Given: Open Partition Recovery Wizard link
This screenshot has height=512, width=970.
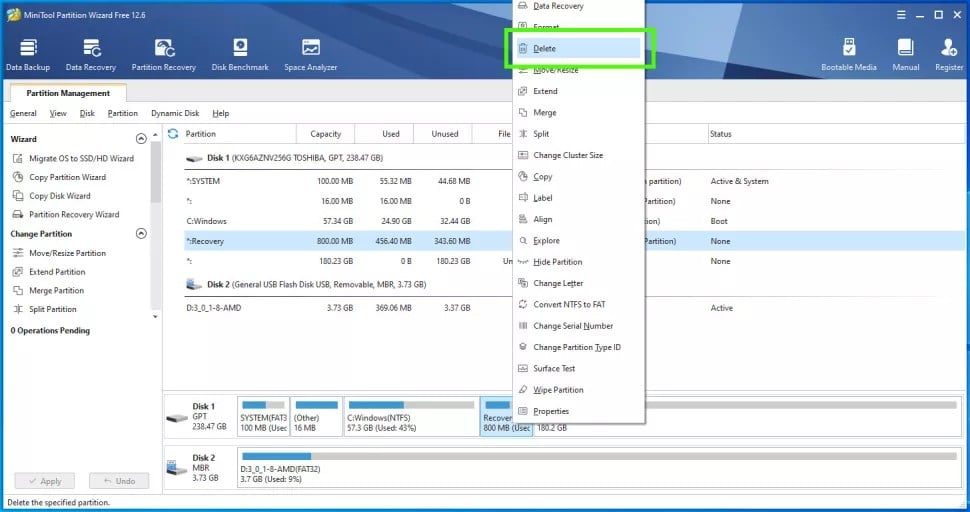Looking at the screenshot, I should click(x=74, y=215).
